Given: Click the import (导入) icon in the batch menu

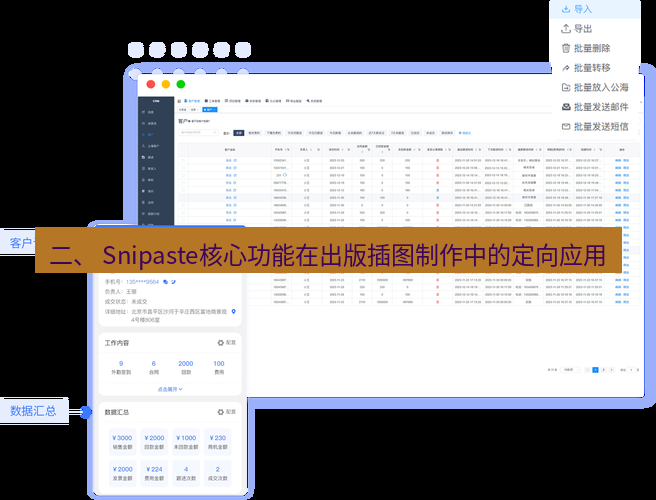Looking at the screenshot, I should click(566, 9).
